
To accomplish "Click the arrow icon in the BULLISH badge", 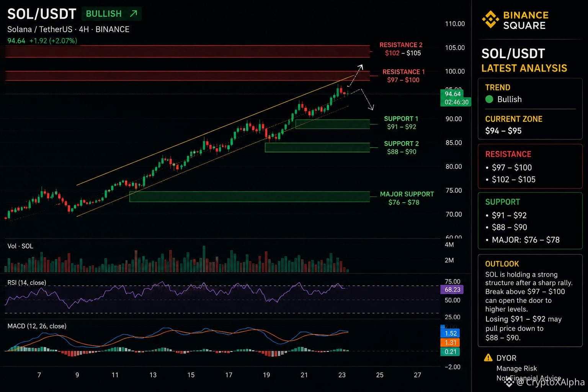I will 133,14.
